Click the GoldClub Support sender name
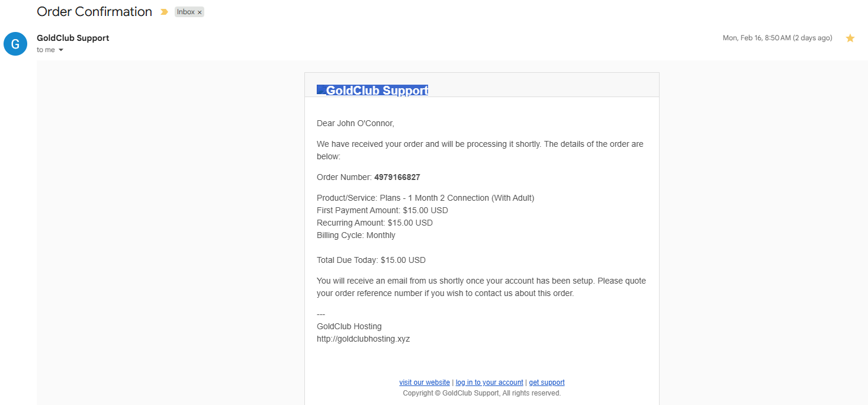This screenshot has height=405, width=868. coord(73,38)
